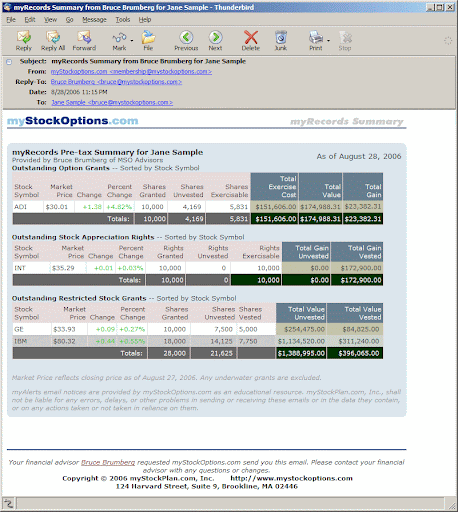Forward this message using the toolbar

tap(84, 41)
